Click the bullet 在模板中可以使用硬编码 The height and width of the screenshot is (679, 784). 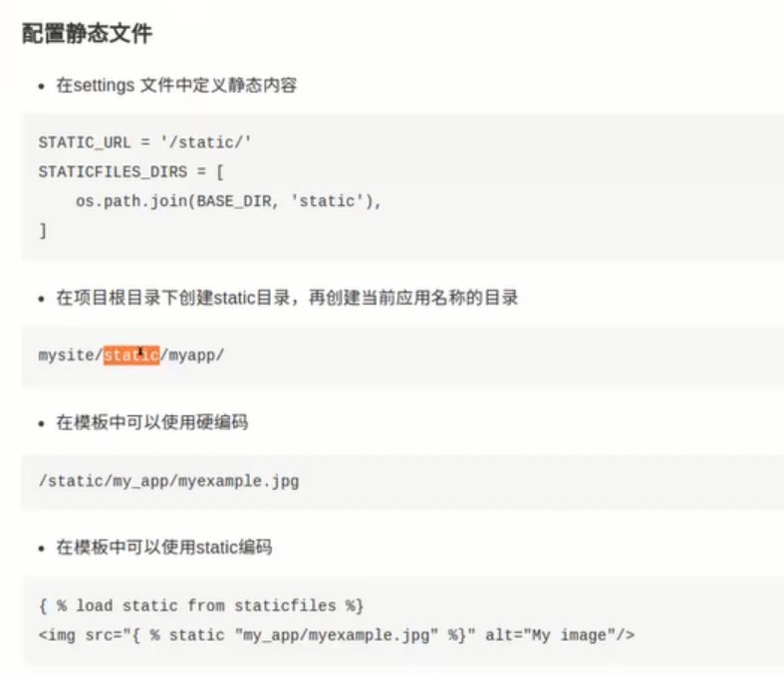click(x=151, y=422)
